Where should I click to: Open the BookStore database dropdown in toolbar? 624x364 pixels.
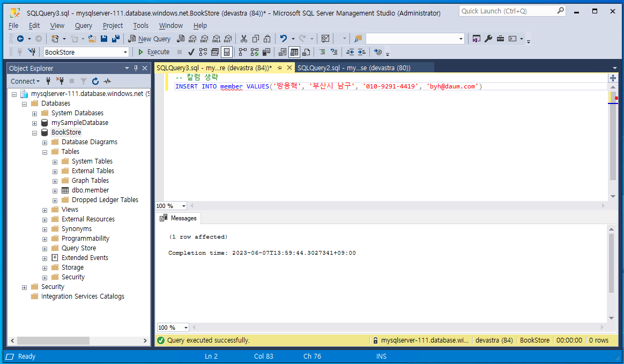tap(125, 52)
